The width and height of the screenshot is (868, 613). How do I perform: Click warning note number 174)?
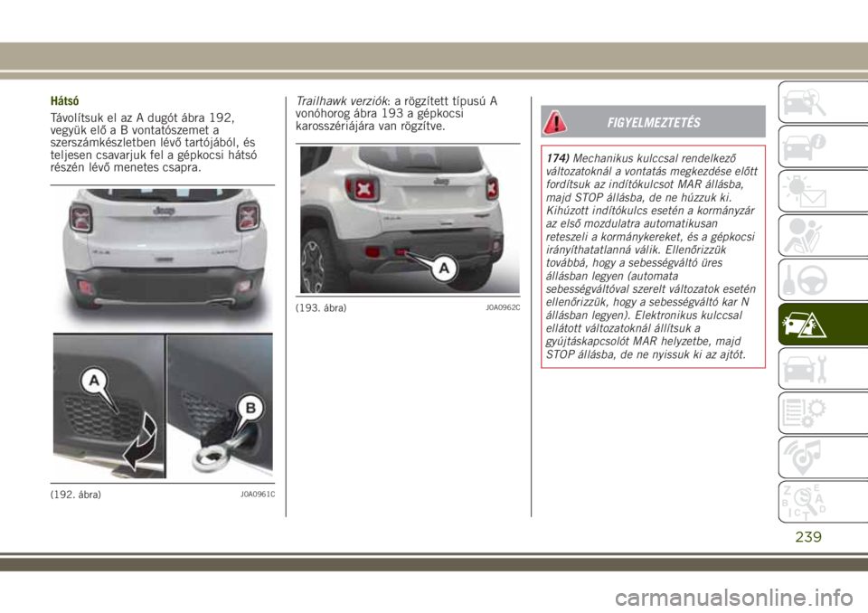pos(558,158)
